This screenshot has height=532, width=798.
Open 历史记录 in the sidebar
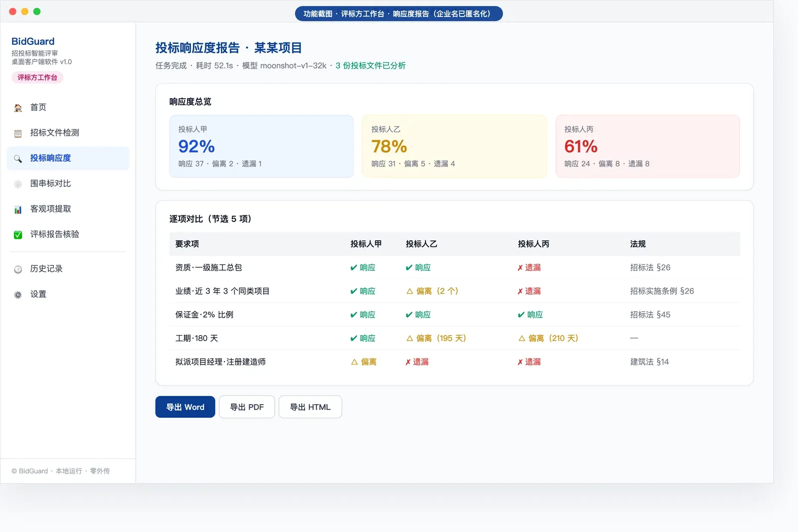[x=68, y=269]
